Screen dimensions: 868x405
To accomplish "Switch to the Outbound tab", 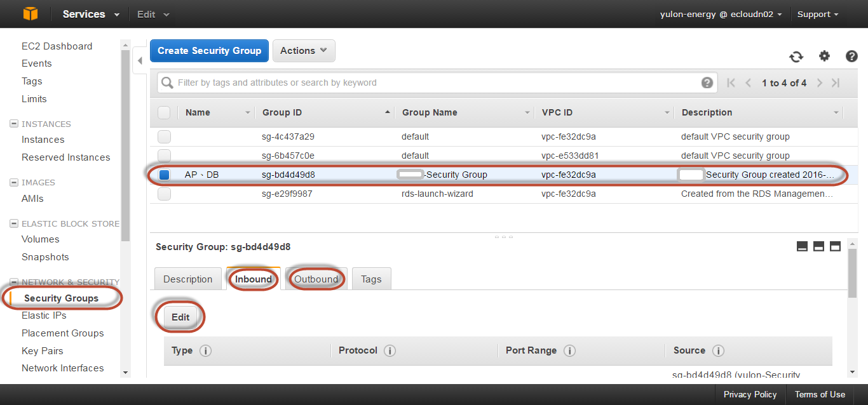I will [x=316, y=279].
